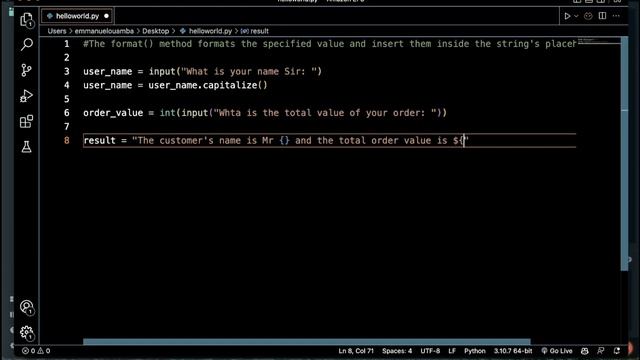
Task: Select the 3.10.7 64-bit interpreter
Action: [513, 351]
